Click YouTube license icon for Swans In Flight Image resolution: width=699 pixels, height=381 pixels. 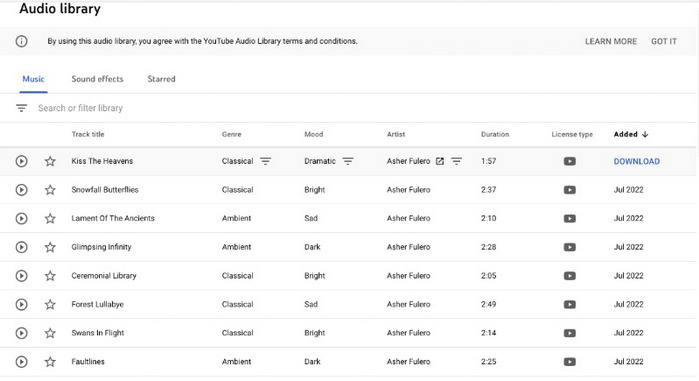click(570, 333)
